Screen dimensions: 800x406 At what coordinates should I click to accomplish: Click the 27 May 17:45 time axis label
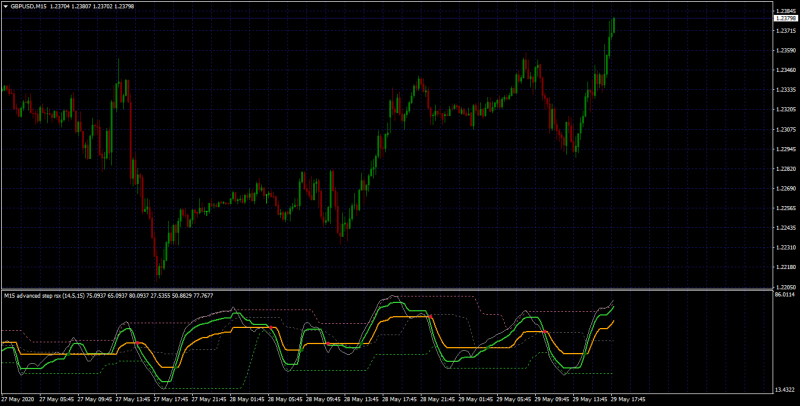click(x=172, y=399)
